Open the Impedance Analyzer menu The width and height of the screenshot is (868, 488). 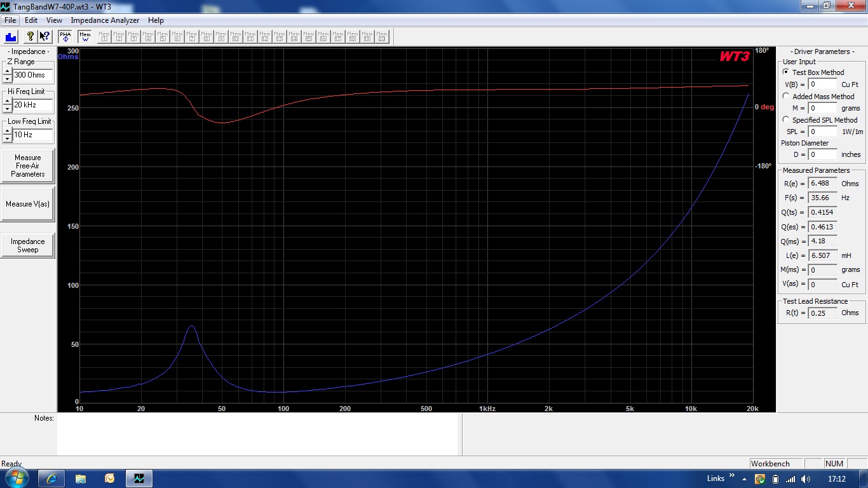pyautogui.click(x=105, y=20)
